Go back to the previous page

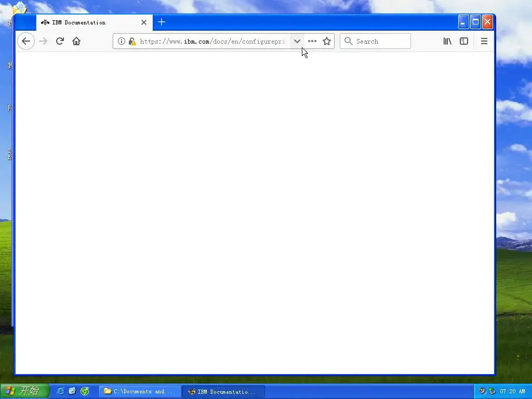[x=26, y=41]
